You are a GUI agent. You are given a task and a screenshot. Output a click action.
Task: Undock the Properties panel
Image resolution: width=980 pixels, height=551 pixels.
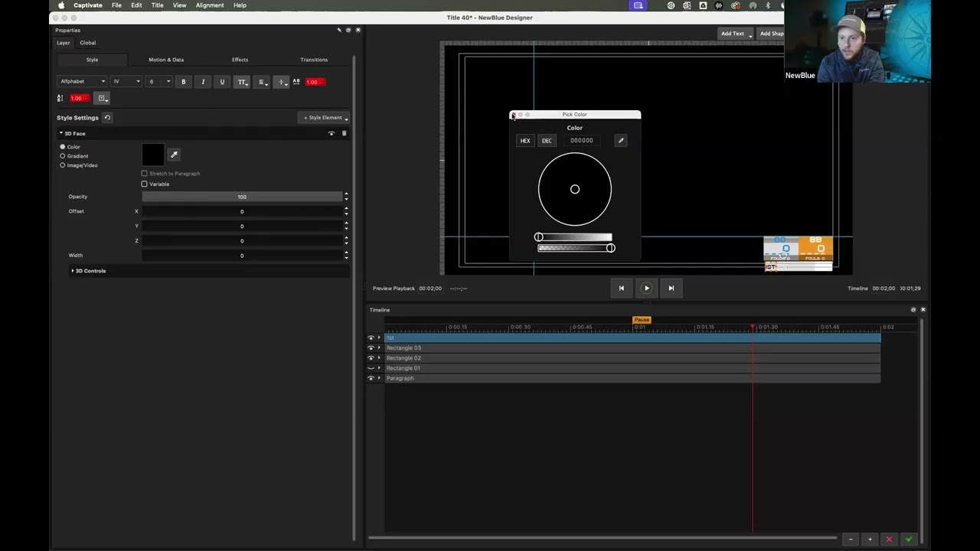point(348,30)
